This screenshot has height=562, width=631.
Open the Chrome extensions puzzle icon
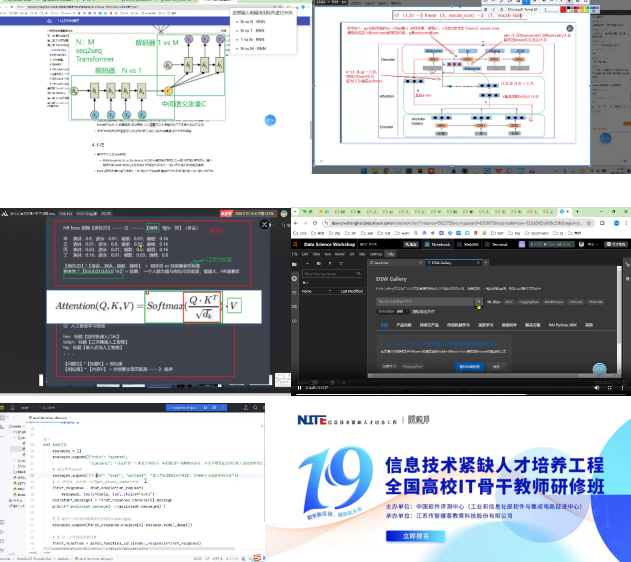602,223
